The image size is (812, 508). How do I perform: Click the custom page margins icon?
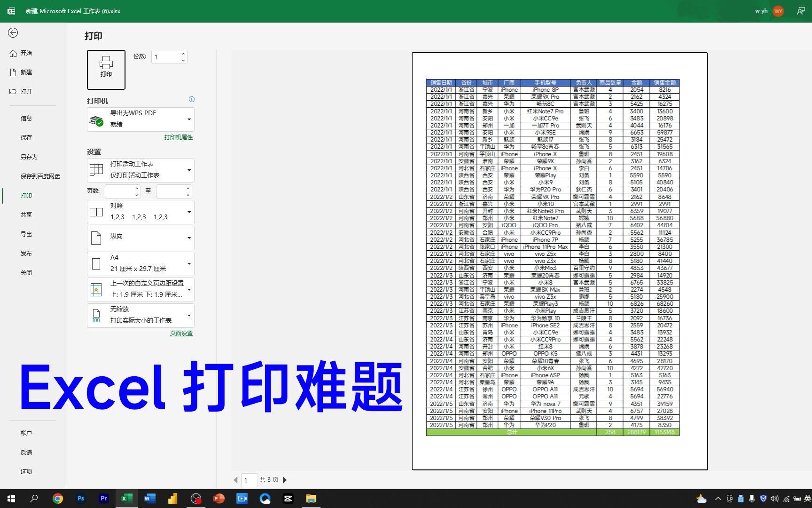click(96, 289)
